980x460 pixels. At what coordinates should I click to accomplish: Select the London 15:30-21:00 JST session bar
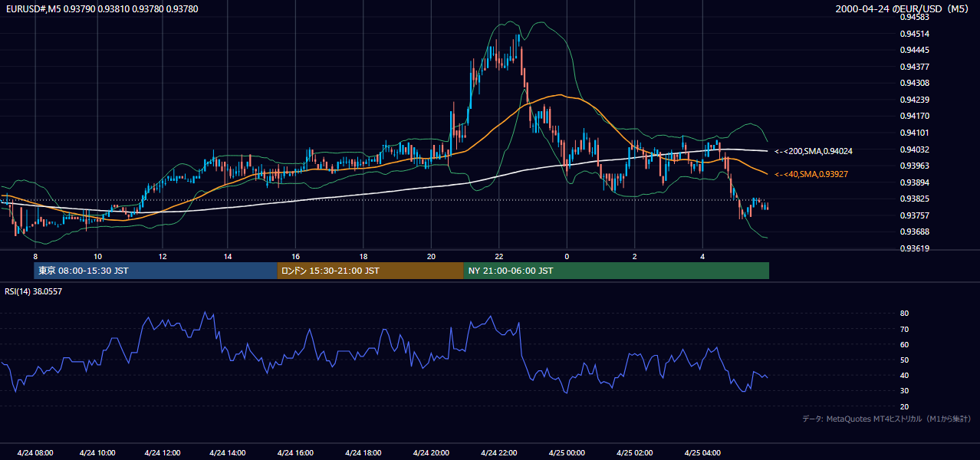pos(370,271)
